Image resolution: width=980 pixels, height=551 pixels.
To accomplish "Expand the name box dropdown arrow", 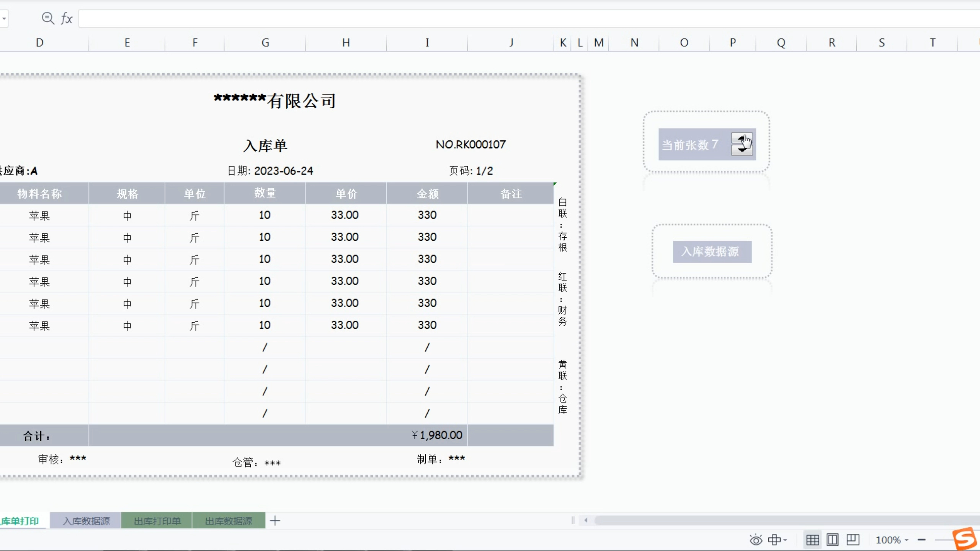I will coord(4,18).
